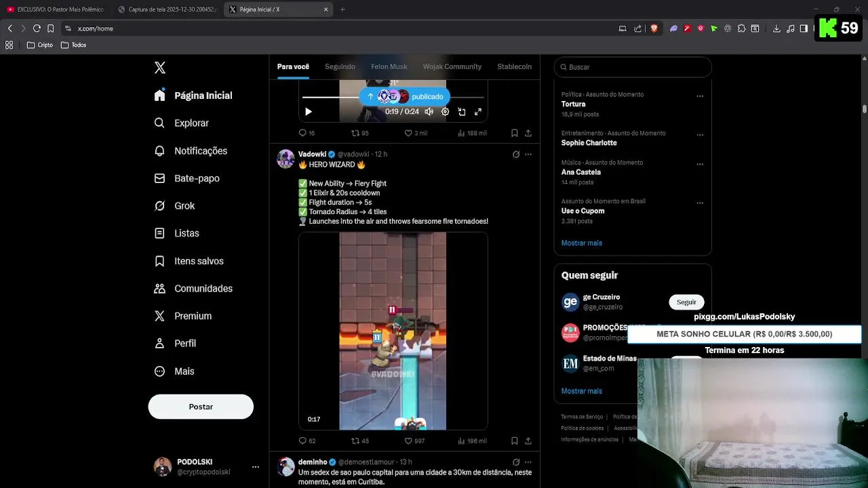This screenshot has width=868, height=488.
Task: Switch to the Stablecoin tab
Action: pos(515,66)
